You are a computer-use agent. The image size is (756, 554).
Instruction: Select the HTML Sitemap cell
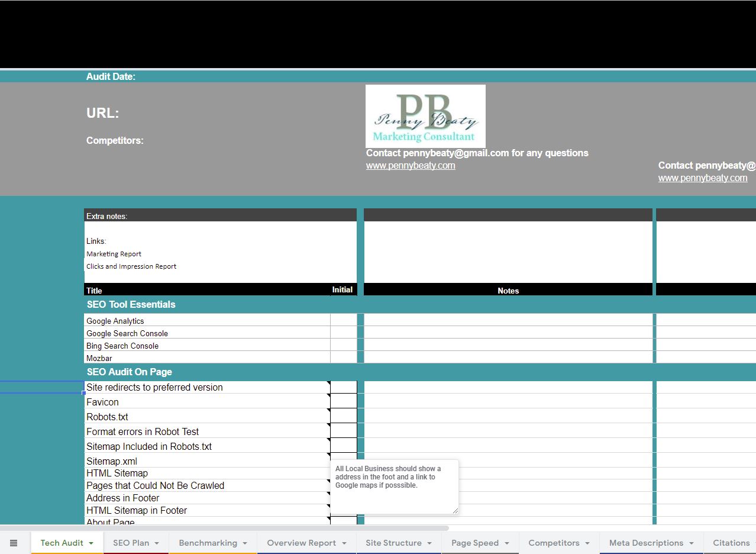pyautogui.click(x=207, y=473)
